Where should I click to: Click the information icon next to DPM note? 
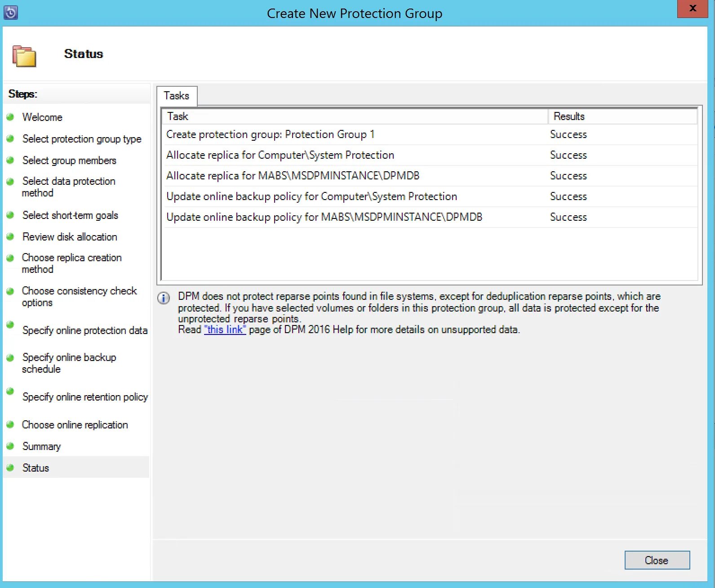(164, 298)
